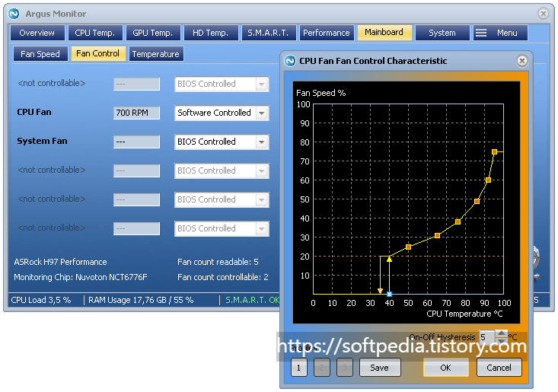Click the System Fan label
This screenshot has height=392, width=558.
pyautogui.click(x=42, y=142)
